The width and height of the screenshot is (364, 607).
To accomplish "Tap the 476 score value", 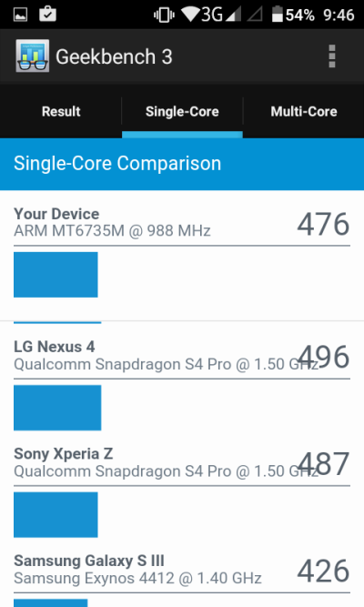I will [x=323, y=224].
